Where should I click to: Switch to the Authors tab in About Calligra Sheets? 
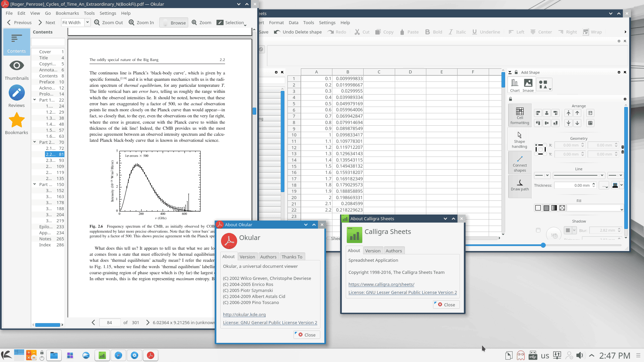pyautogui.click(x=394, y=251)
